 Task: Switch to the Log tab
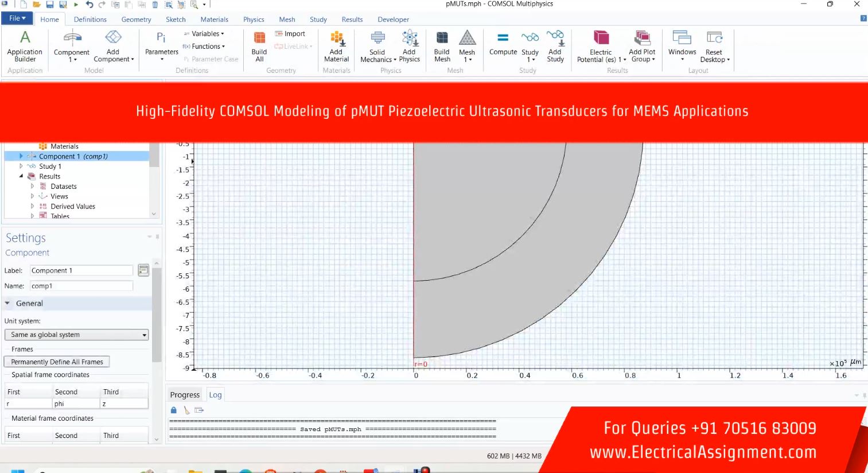click(x=215, y=395)
